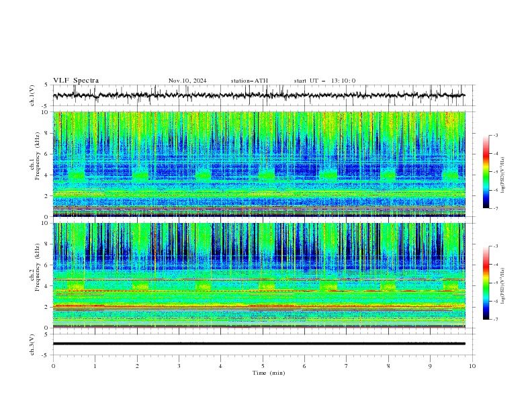532x411 pixels.
Task: Click the ch.1 voltage waveform trace
Action: point(259,95)
